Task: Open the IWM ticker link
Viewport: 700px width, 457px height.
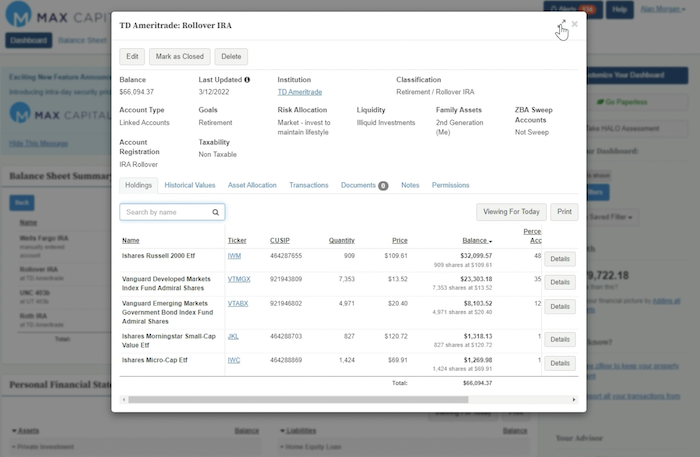Action: 234,256
